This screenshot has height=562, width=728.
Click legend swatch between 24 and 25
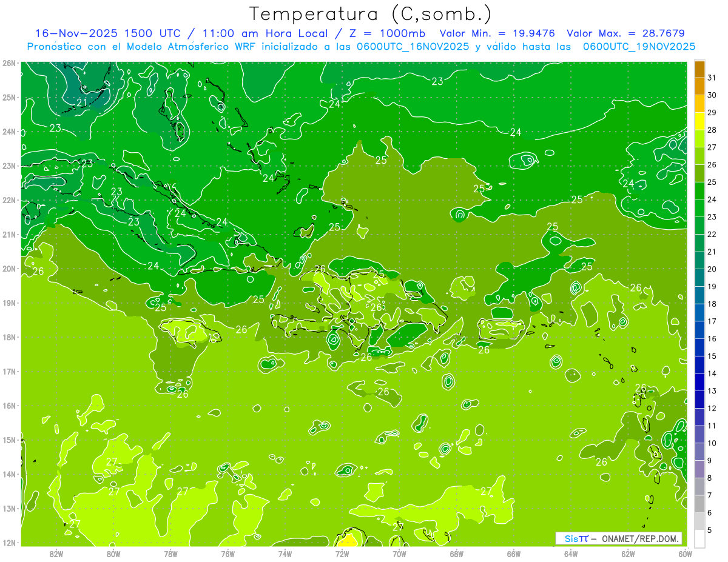click(x=699, y=191)
